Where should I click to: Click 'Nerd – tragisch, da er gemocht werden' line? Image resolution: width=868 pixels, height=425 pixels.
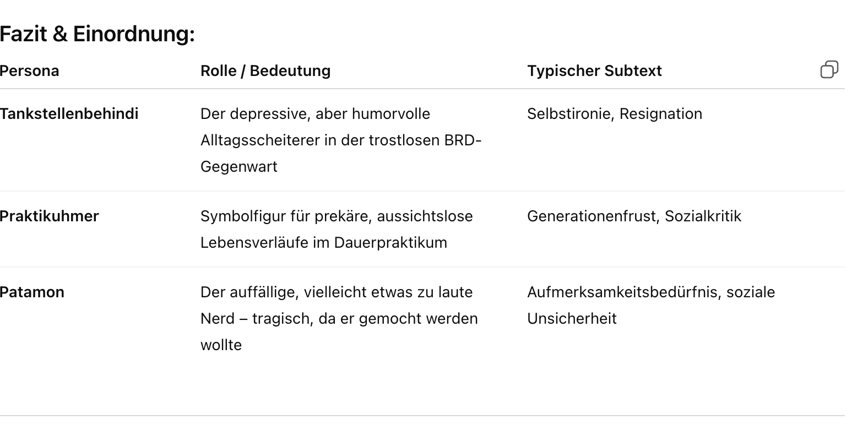click(339, 319)
